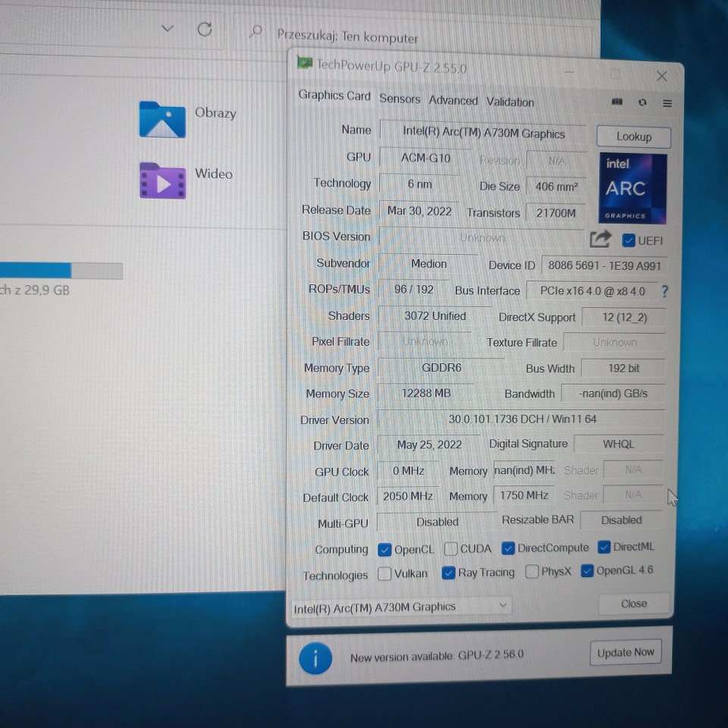Open the Wideo videos folder icon
The height and width of the screenshot is (728, 728).
click(162, 180)
